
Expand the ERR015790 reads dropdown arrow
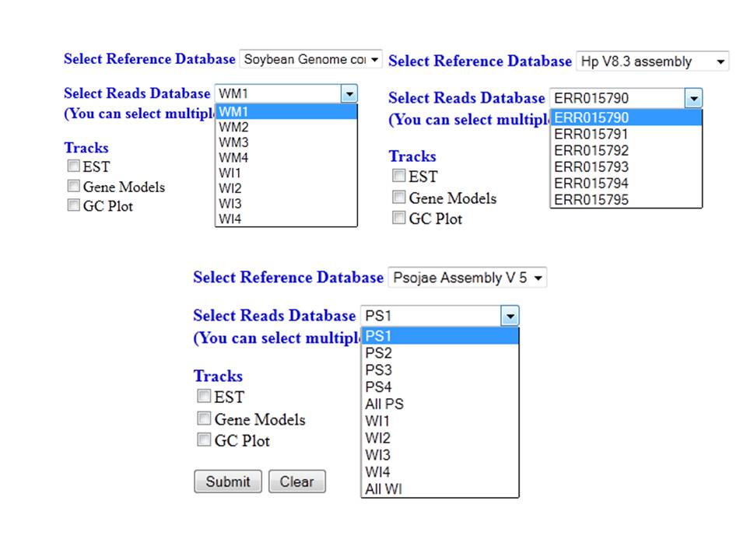click(x=693, y=97)
